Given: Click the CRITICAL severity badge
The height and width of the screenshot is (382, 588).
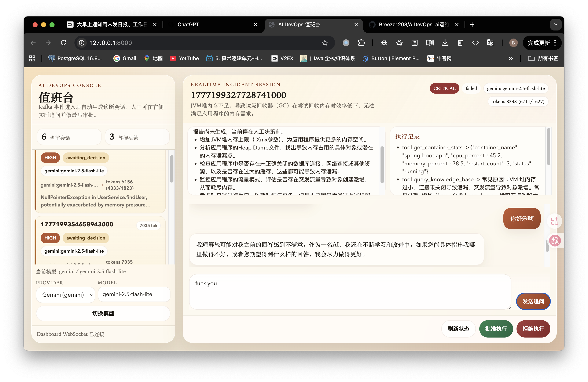Looking at the screenshot, I should click(x=444, y=88).
